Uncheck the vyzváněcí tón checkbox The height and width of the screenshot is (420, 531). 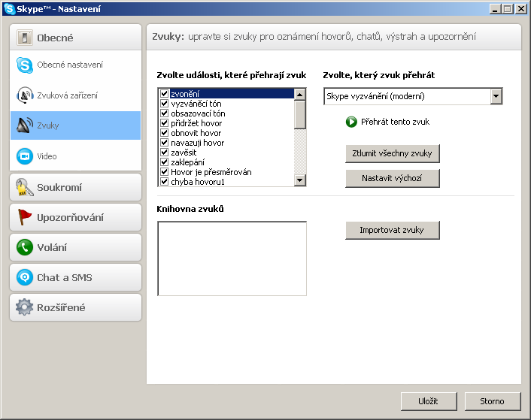[164, 103]
